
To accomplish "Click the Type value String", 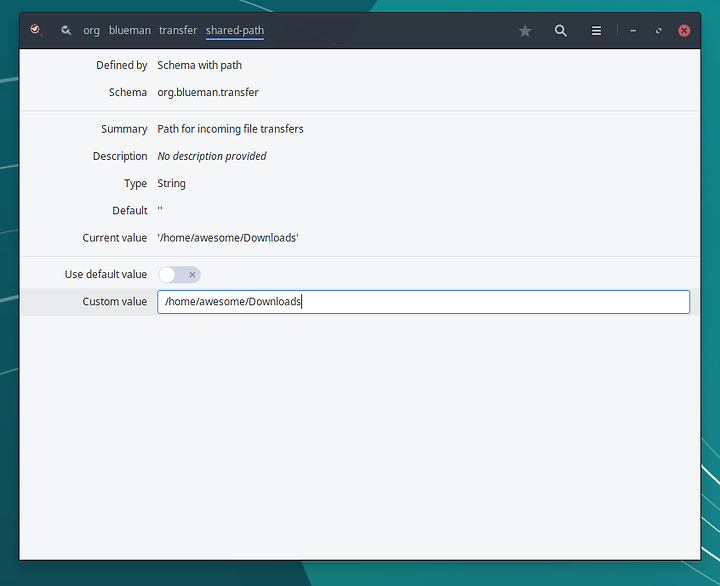I will point(171,183).
